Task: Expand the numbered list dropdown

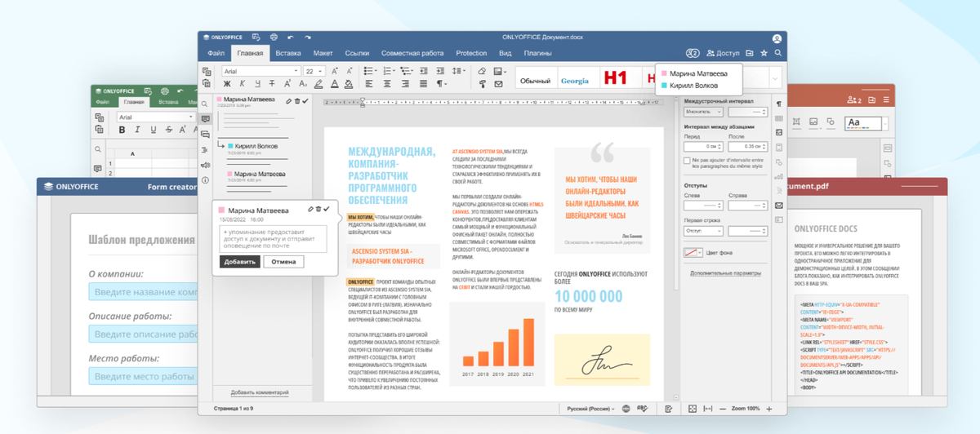Action: click(x=394, y=71)
